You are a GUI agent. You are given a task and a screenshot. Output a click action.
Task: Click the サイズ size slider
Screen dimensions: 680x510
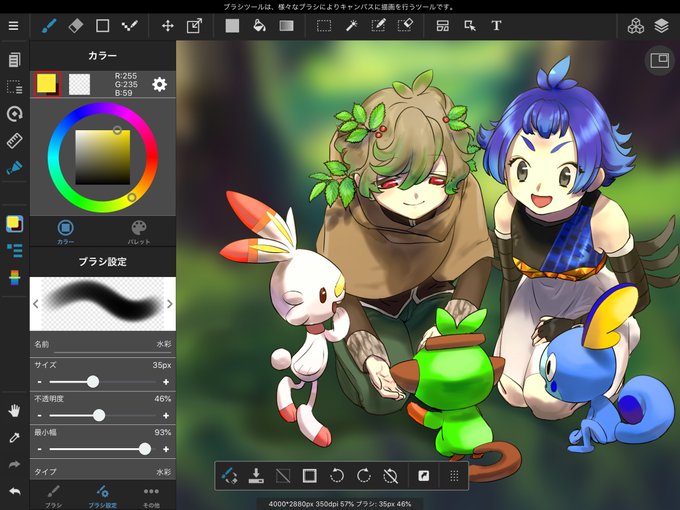point(103,382)
